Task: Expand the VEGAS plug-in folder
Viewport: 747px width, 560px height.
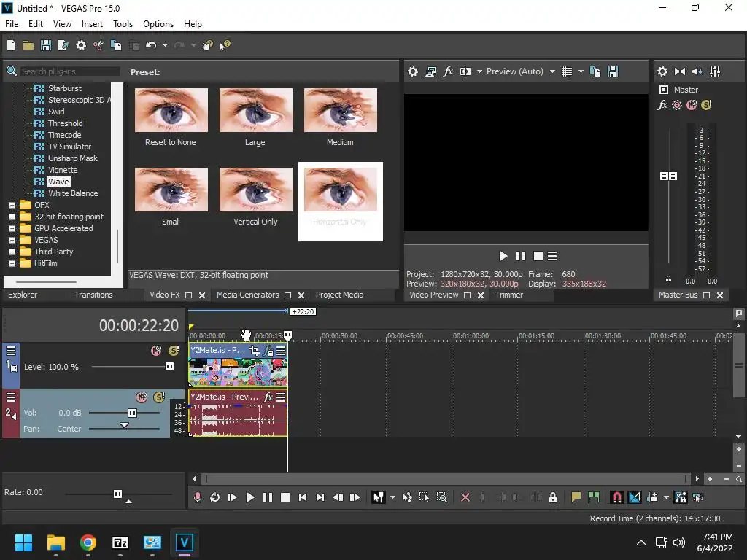Action: [12, 240]
